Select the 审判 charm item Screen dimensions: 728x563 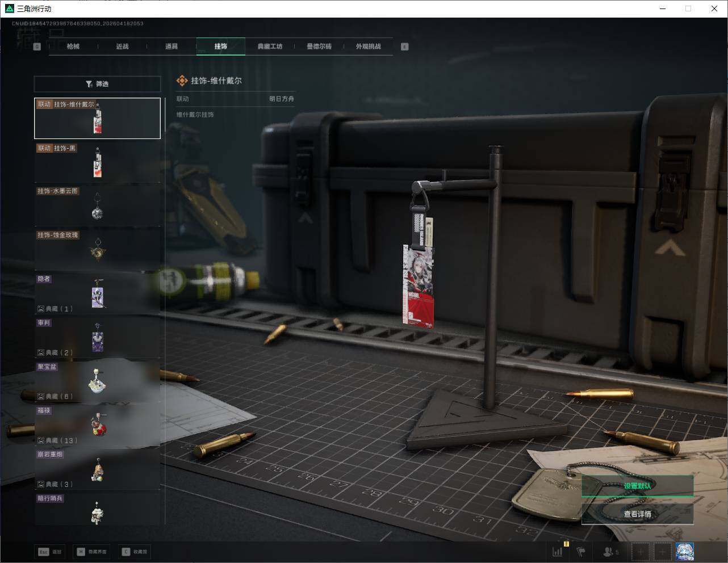click(x=97, y=337)
